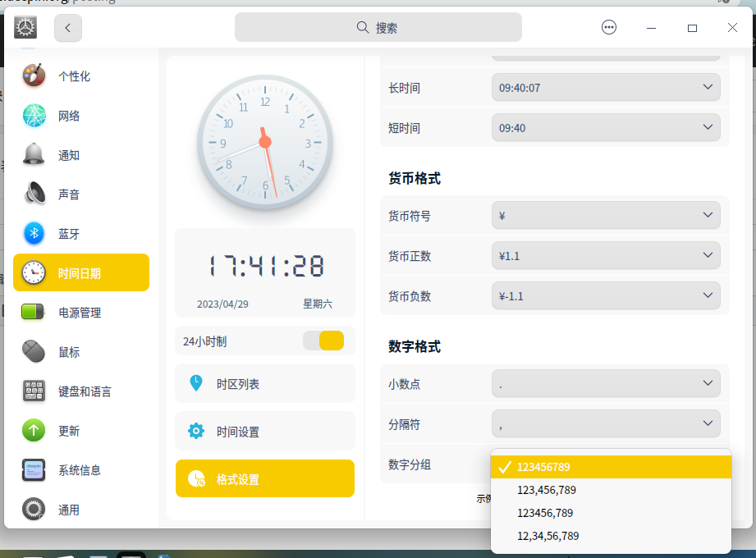This screenshot has height=558, width=756.
Task: Select the 鼠标 mouse icon
Action: click(34, 351)
